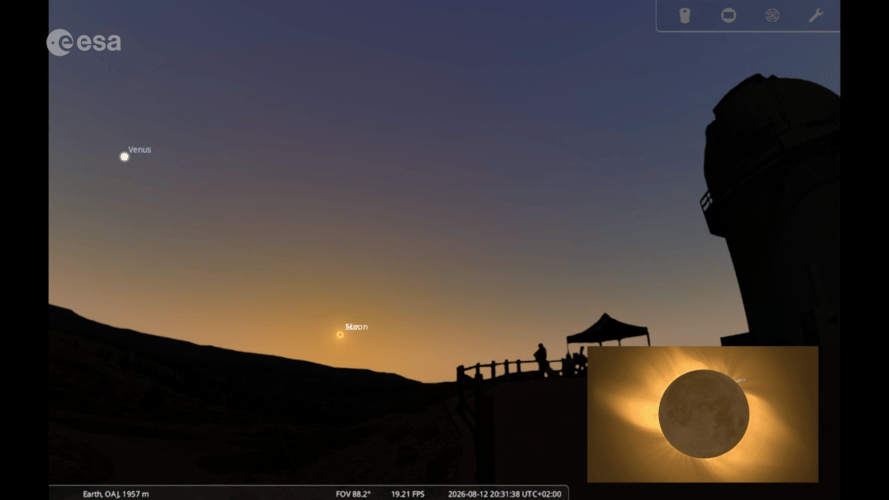Click the date-time '2026-08-12 20:31:38 UTC+02:00'
Screen dimensions: 889x500
(x=505, y=494)
